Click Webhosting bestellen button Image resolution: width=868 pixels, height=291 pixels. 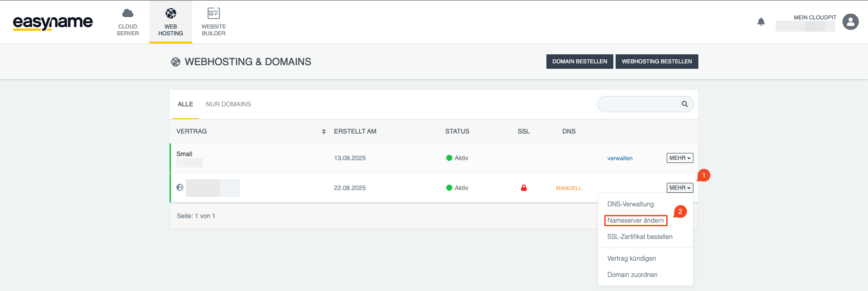click(656, 62)
